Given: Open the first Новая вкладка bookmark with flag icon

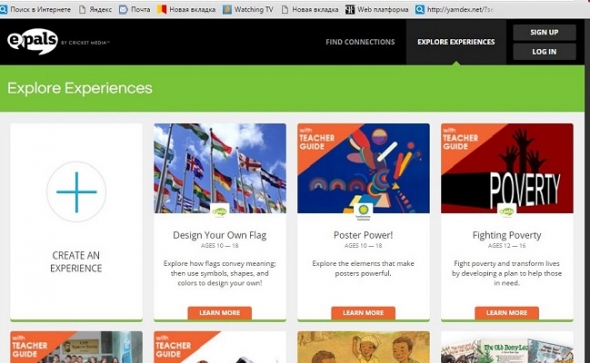Looking at the screenshot, I should pos(187,9).
